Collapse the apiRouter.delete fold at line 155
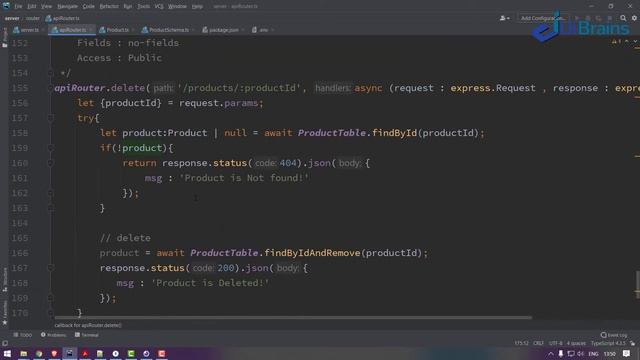Viewport: 640px width, 360px height. pos(51,88)
